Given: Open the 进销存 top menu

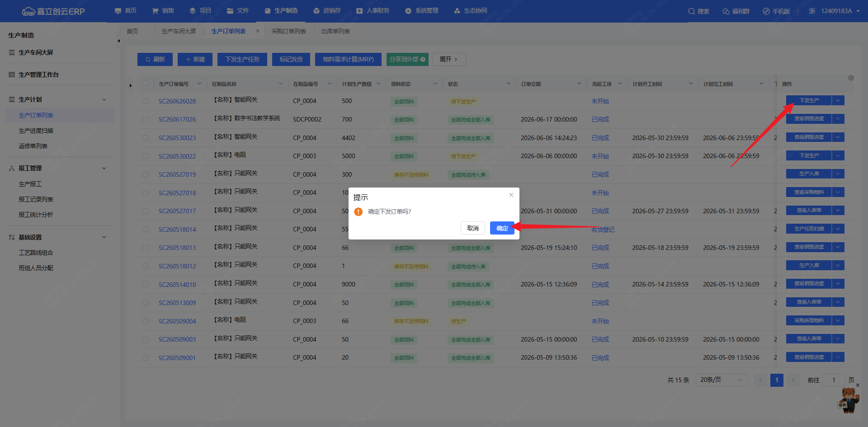Looking at the screenshot, I should coord(327,10).
